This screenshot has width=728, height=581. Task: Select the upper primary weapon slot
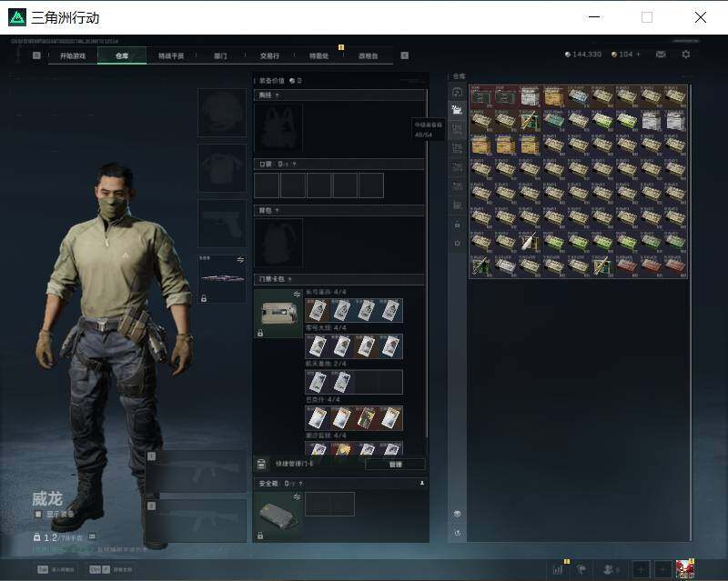[x=197, y=472]
